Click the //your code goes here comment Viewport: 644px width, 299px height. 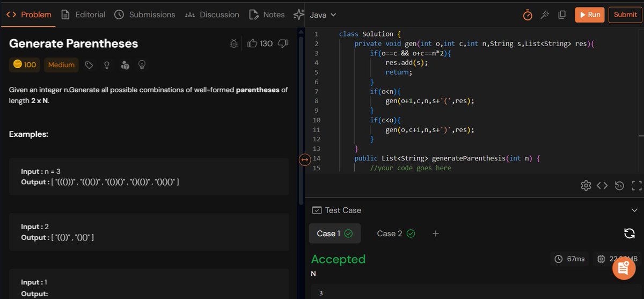tap(411, 168)
